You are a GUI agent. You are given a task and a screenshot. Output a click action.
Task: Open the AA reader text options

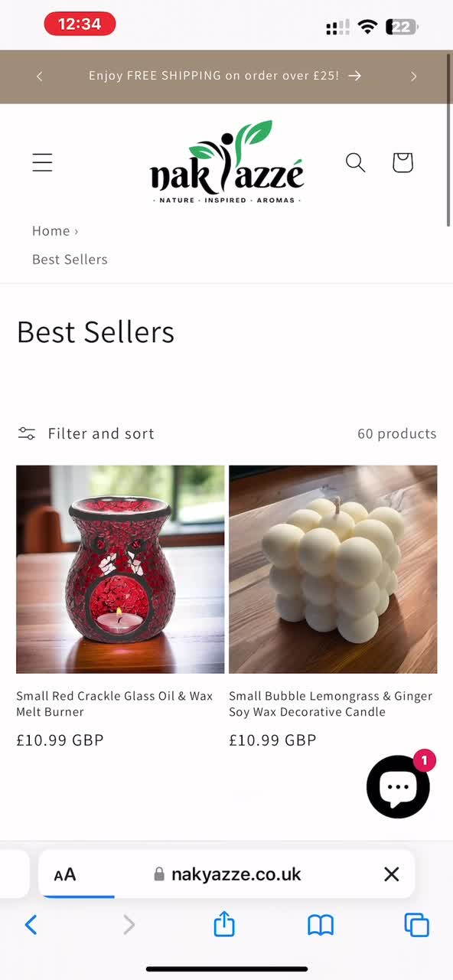pyautogui.click(x=65, y=874)
